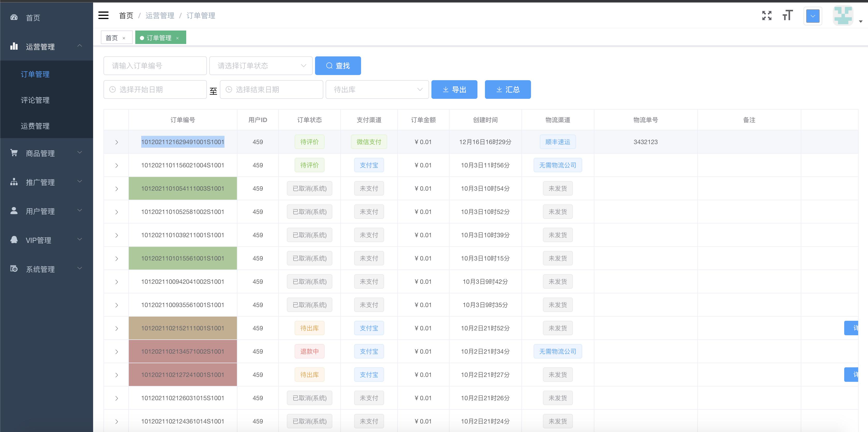
Task: Click the blue theme color picker swatch
Action: [x=812, y=16]
